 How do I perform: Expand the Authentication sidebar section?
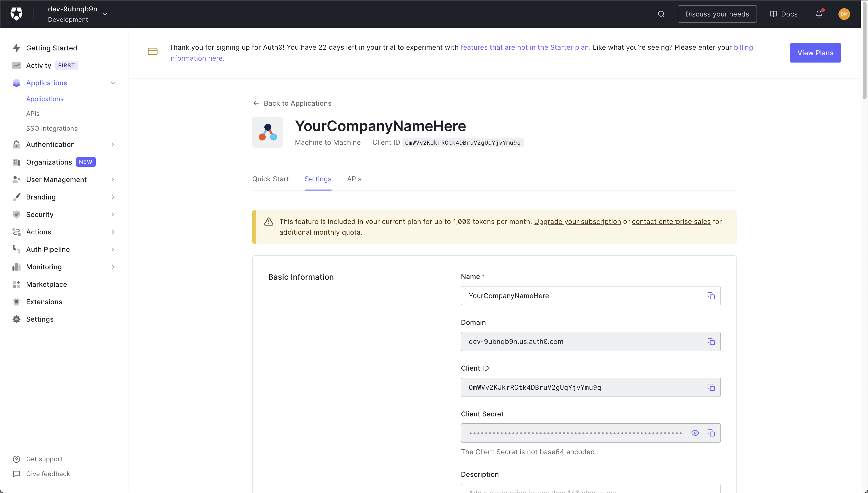(113, 145)
